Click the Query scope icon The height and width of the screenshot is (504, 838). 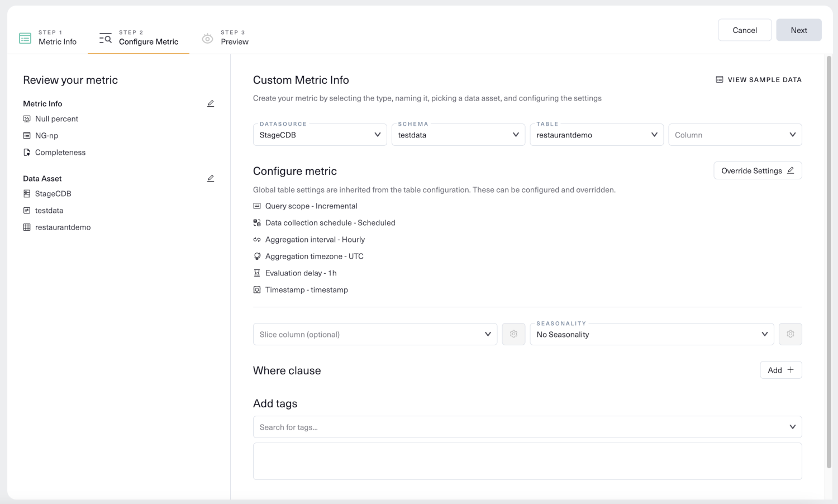point(257,206)
